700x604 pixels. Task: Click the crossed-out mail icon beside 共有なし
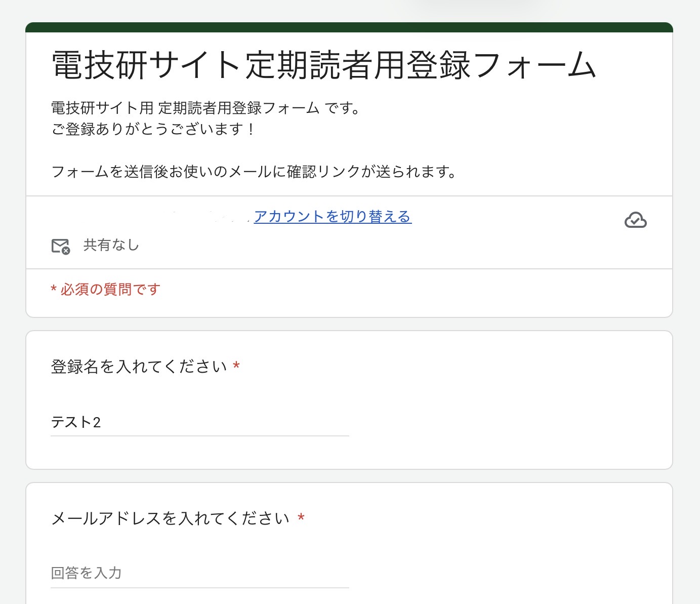click(x=61, y=246)
